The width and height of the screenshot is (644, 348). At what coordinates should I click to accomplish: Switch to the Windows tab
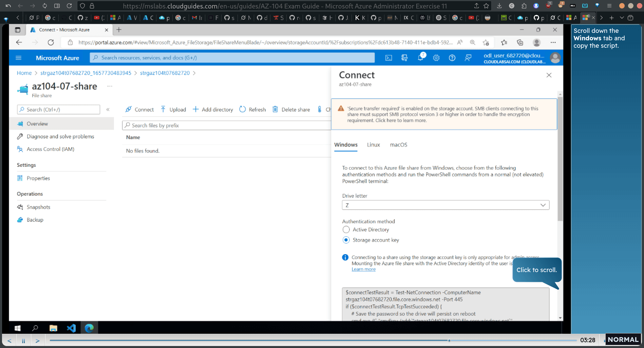tap(346, 145)
